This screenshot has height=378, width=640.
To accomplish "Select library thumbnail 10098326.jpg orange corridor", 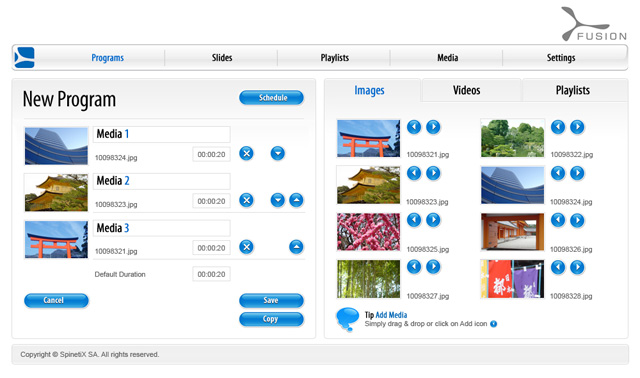I will coord(513,232).
